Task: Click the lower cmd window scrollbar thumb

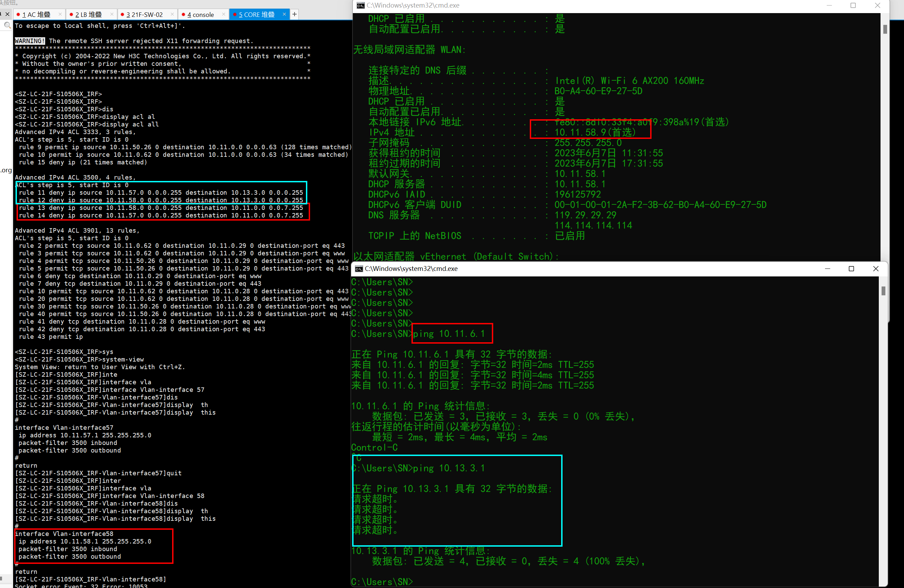Action: click(x=883, y=291)
